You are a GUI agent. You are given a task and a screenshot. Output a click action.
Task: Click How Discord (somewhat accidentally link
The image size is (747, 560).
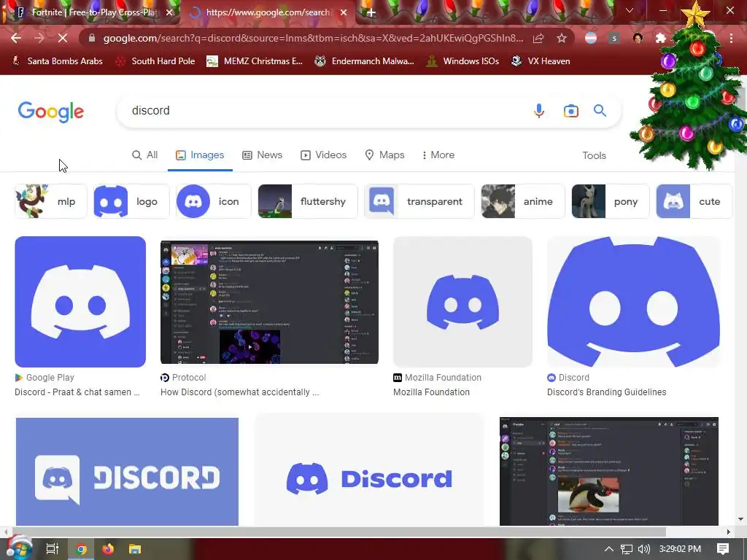(x=239, y=392)
